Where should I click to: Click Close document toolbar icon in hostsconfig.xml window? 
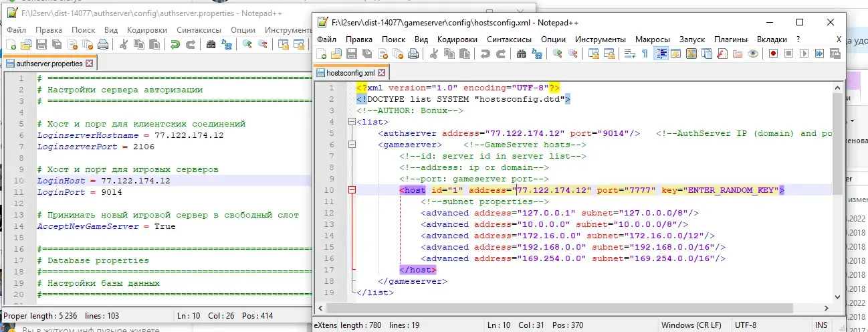[383, 54]
